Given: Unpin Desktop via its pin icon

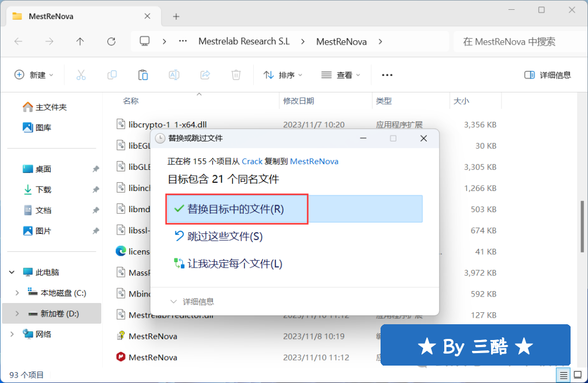Looking at the screenshot, I should pos(96,169).
